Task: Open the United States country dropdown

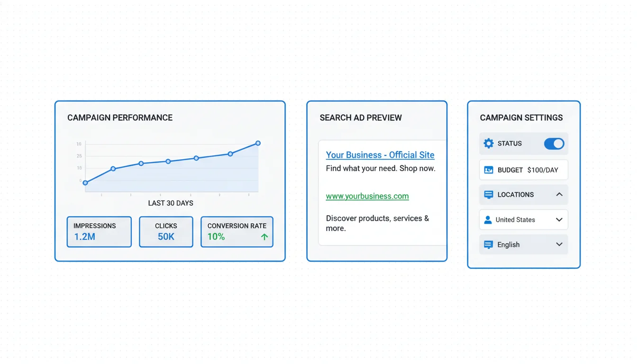Action: pos(559,220)
